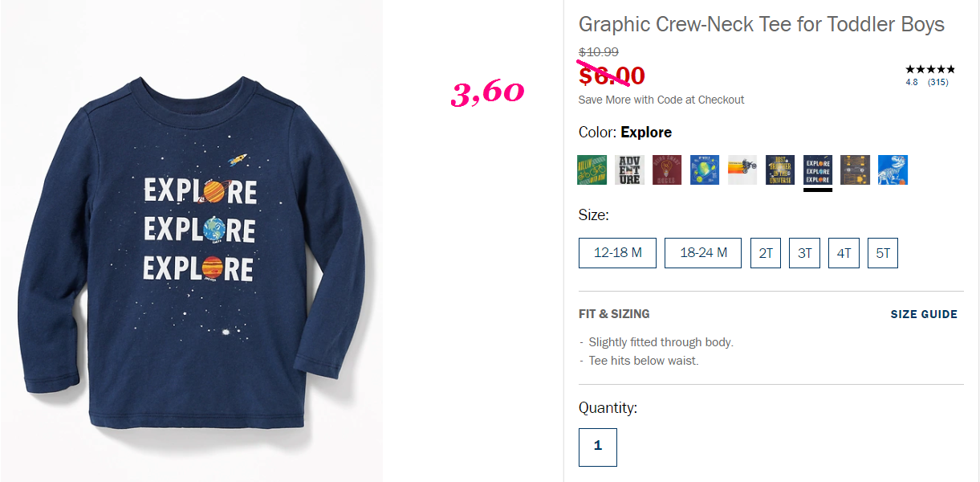Select the blue globe graphic swatch

point(705,170)
